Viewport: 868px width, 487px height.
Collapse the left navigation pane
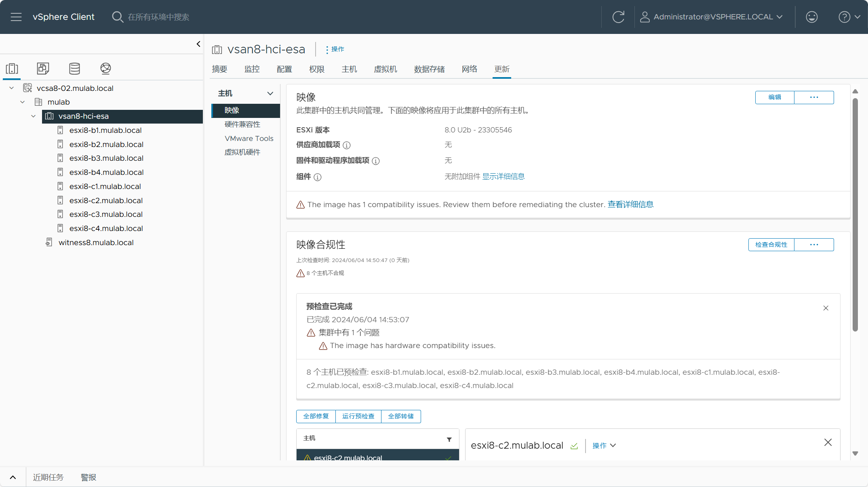tap(198, 44)
